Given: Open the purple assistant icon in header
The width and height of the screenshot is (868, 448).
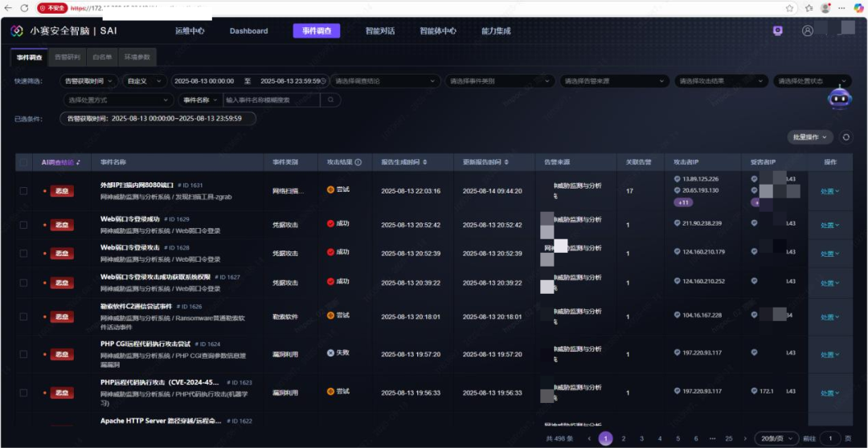Looking at the screenshot, I should [777, 31].
